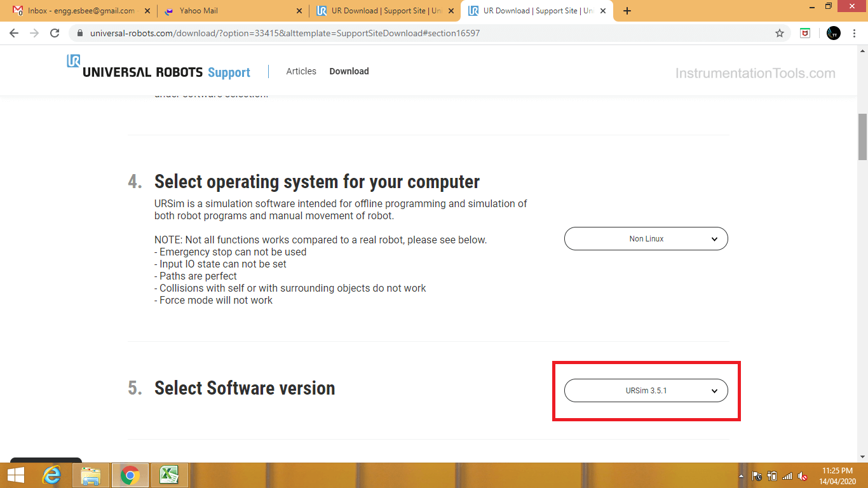Open the red extension icon in toolbar
This screenshot has width=868, height=488.
tap(805, 33)
